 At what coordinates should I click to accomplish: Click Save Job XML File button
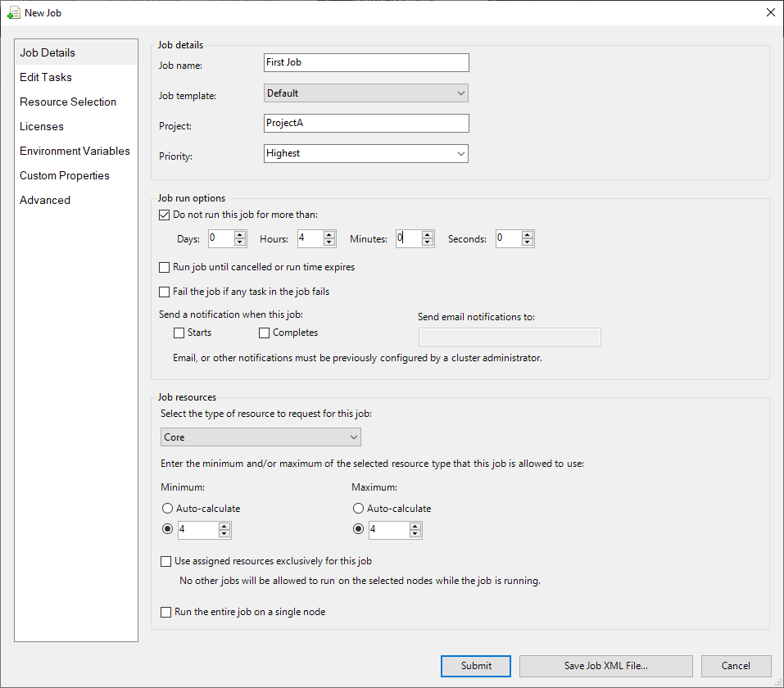pos(605,666)
